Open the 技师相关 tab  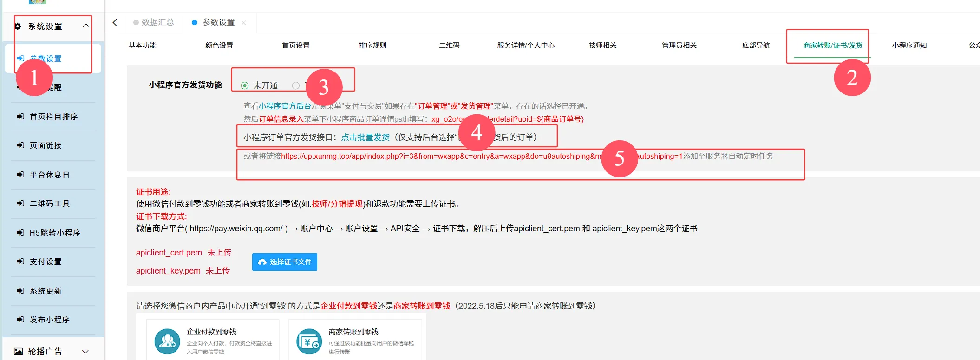pos(602,46)
